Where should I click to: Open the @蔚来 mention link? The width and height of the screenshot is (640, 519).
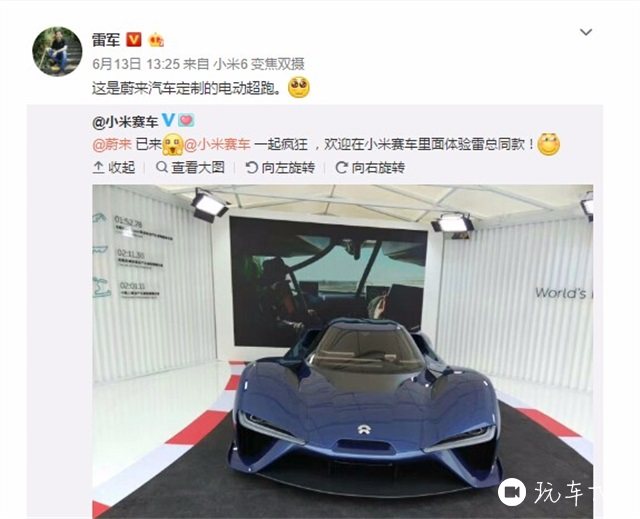112,144
